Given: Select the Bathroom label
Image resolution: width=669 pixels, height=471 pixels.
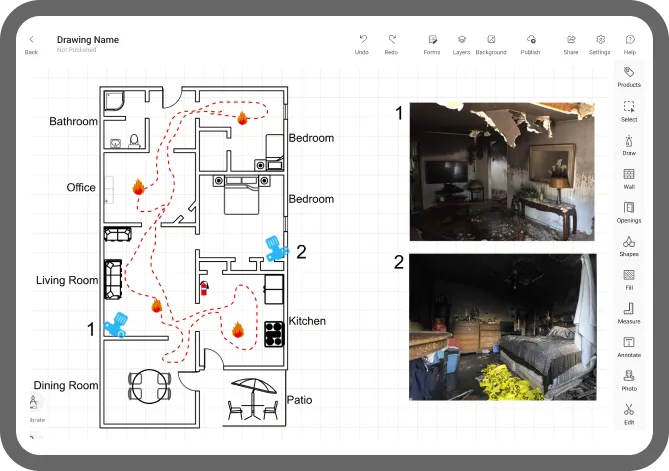Looking at the screenshot, I should tap(73, 121).
